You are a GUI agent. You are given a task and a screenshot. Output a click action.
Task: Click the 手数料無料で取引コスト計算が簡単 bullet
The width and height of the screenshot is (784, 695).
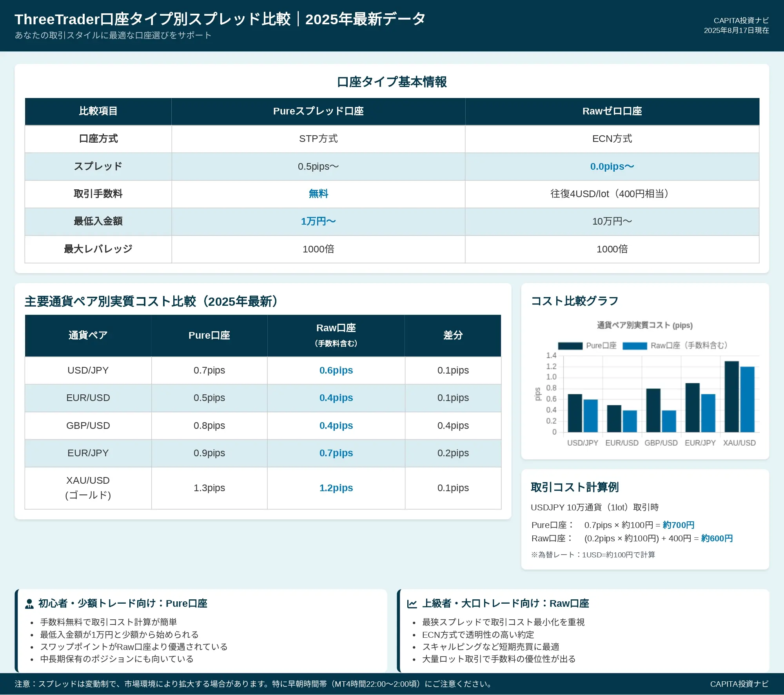109,622
